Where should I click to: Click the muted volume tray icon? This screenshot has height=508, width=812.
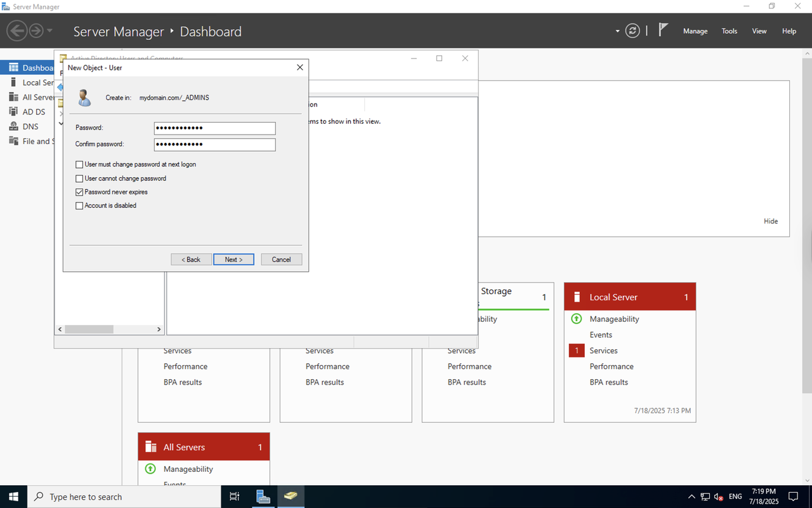[x=719, y=497]
